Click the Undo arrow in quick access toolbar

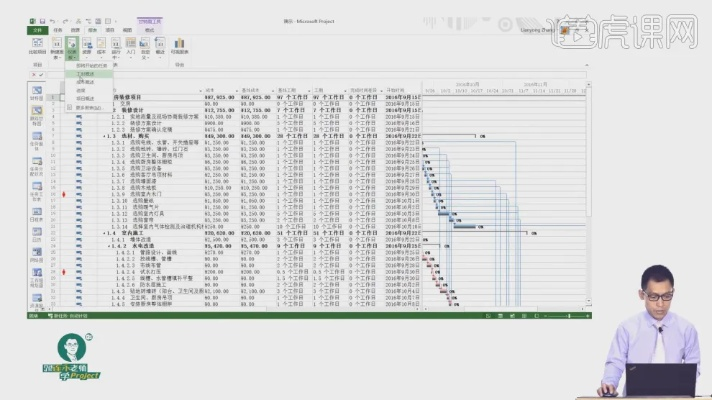pyautogui.click(x=52, y=19)
